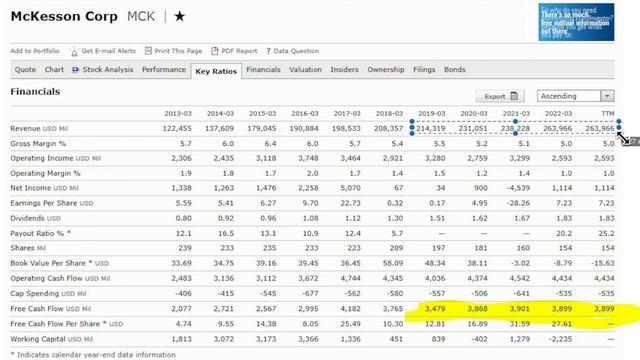This screenshot has width=640, height=360.
Task: Click the Dividends USD row label
Action: 36,218
